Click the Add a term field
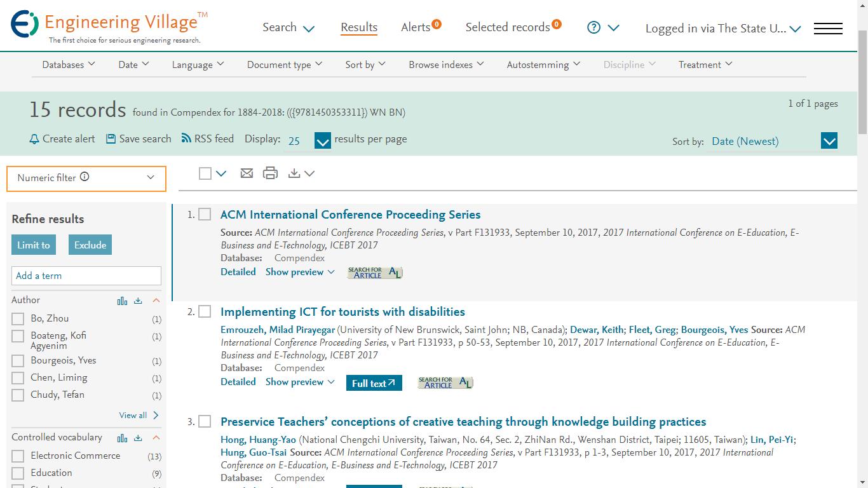868x488 pixels. click(x=86, y=275)
